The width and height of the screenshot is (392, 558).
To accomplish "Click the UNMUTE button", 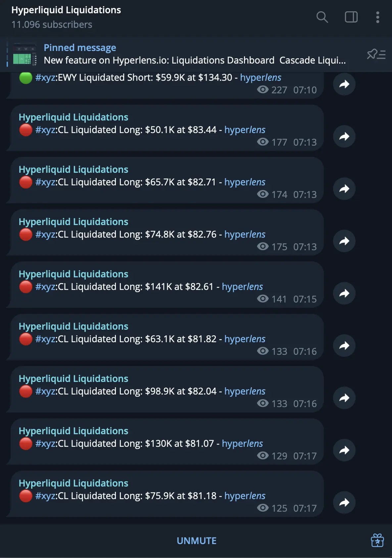I will (196, 541).
